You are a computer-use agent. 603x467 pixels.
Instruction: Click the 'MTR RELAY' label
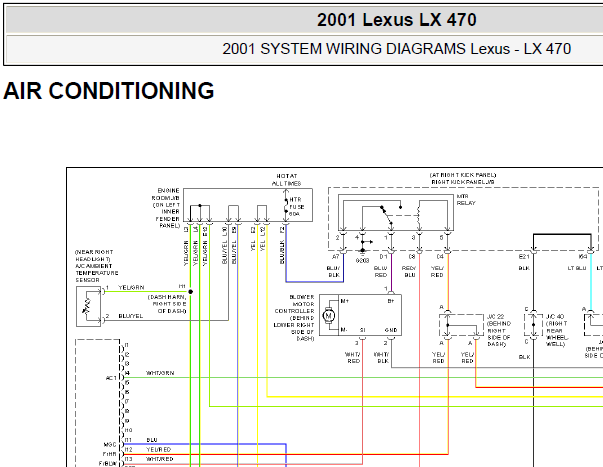point(466,199)
